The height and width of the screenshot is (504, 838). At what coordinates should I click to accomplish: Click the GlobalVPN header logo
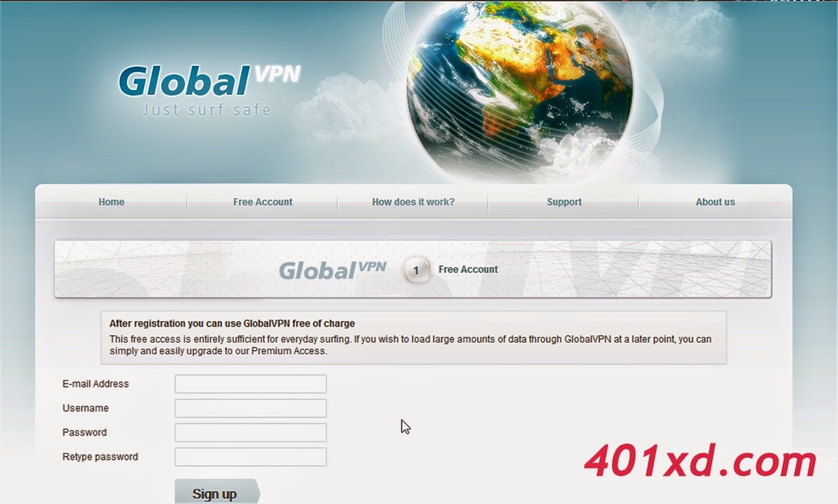point(209,81)
